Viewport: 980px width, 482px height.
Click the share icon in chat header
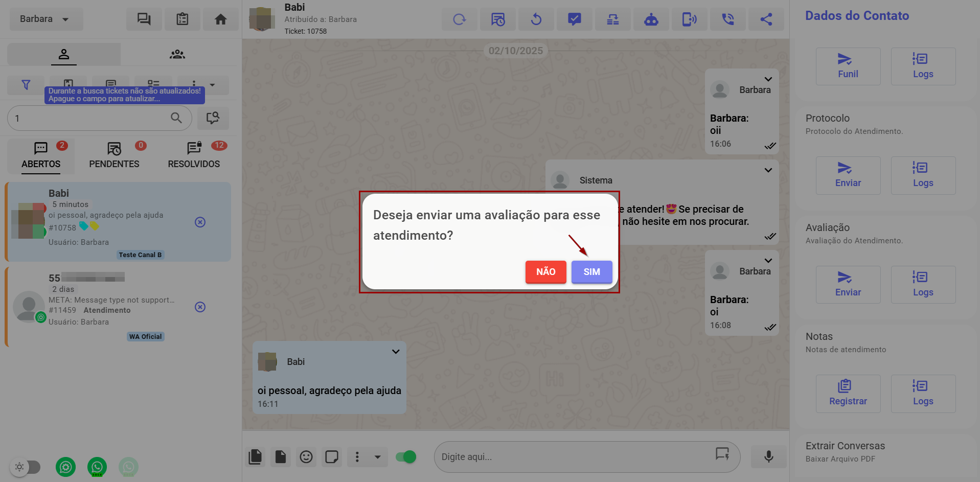pyautogui.click(x=766, y=19)
